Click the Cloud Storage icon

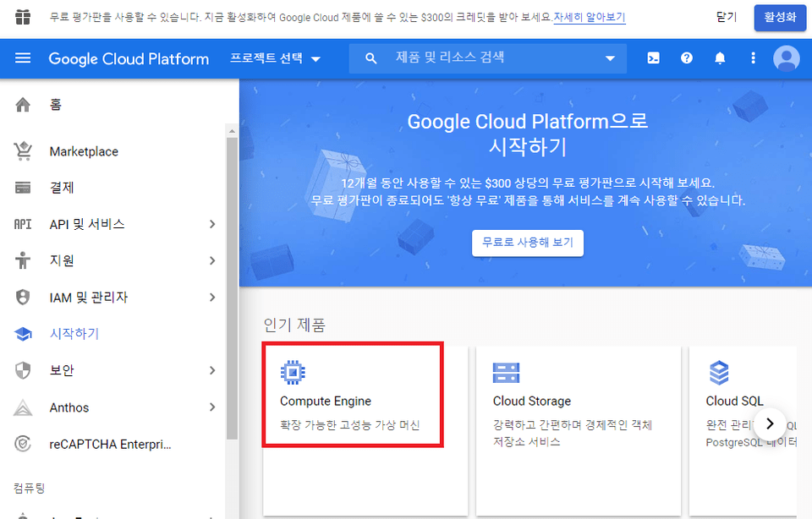506,372
